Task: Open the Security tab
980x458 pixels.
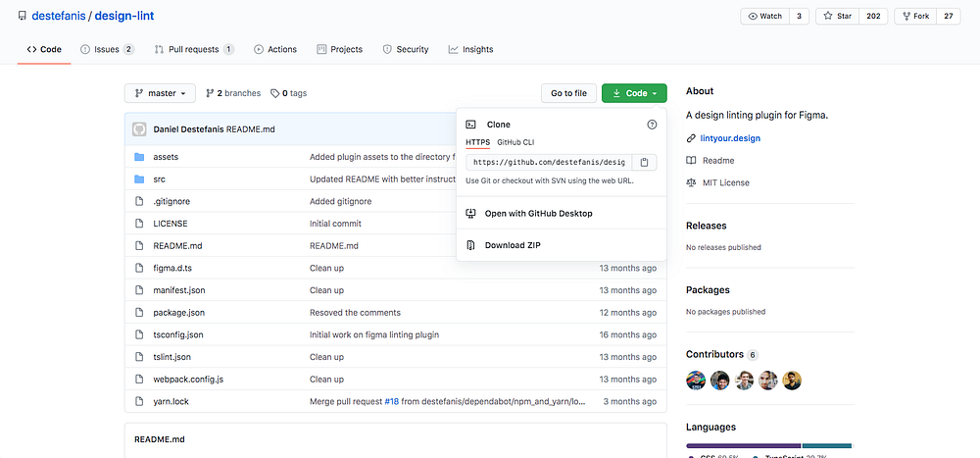Action: (x=406, y=49)
